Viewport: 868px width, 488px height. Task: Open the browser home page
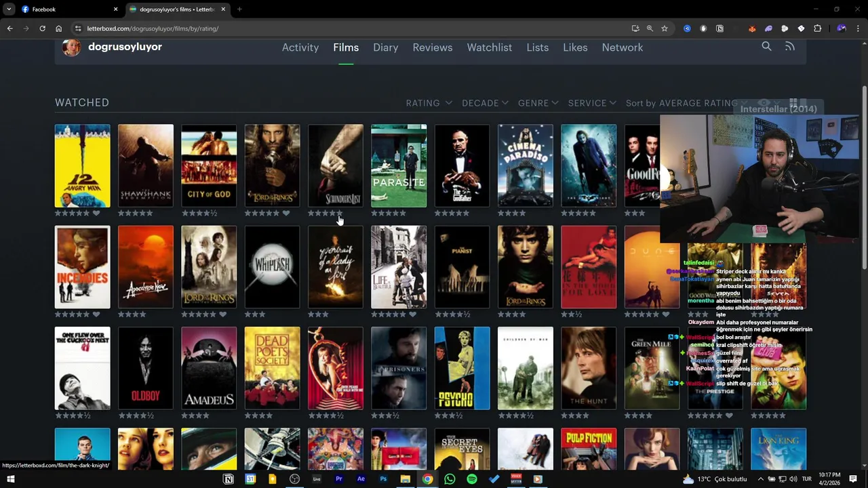59,28
